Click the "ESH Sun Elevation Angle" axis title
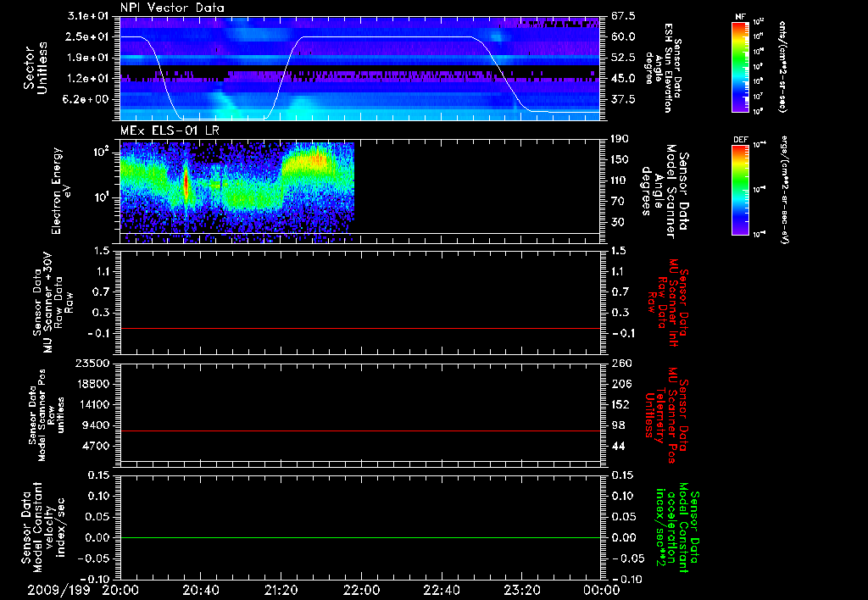Viewport: 868px width, 600px height. [659, 68]
